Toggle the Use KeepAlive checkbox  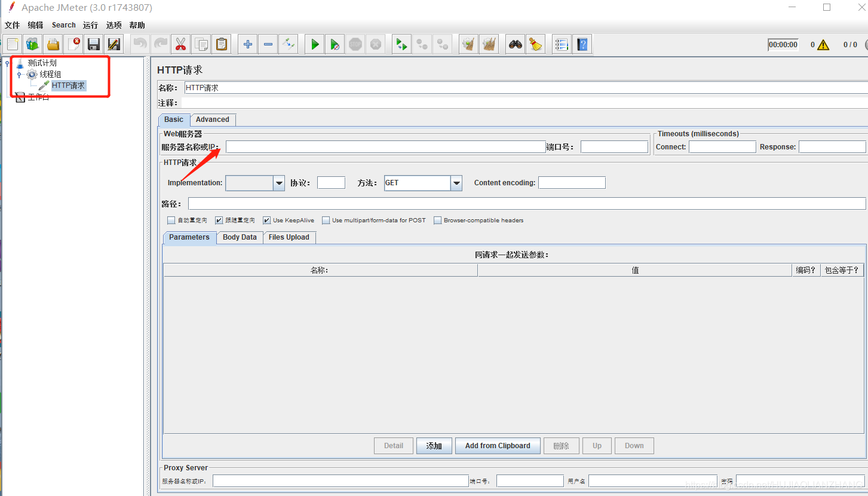click(267, 221)
